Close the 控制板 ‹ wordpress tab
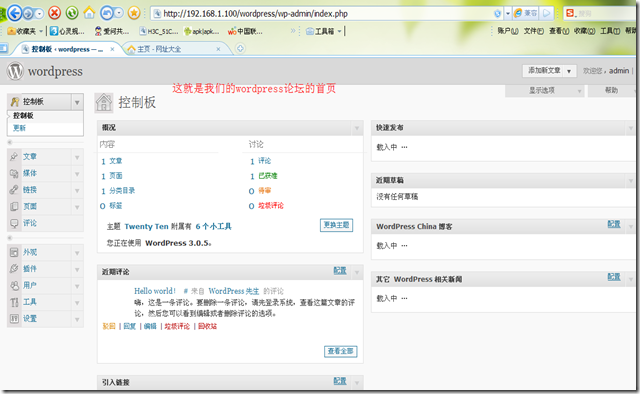640x394 pixels. click(x=112, y=49)
